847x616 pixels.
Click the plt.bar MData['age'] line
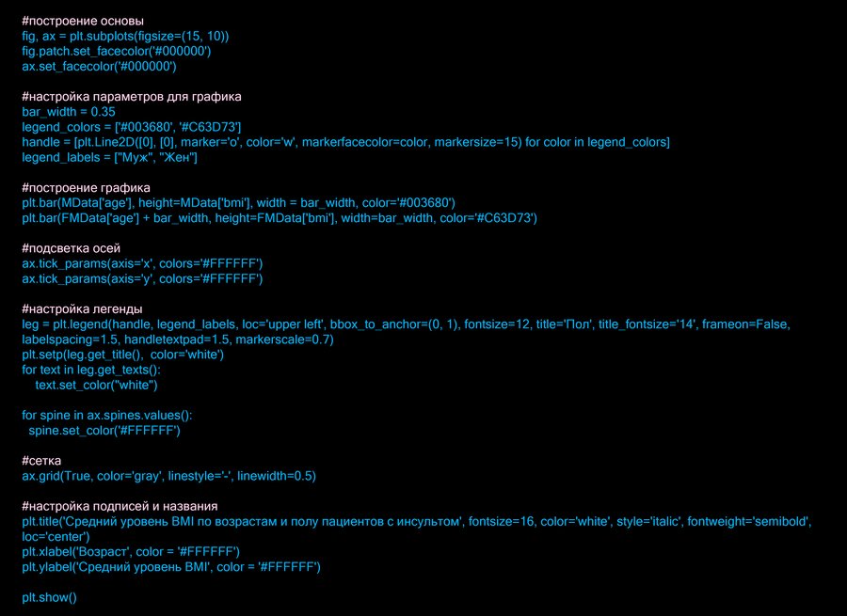(x=239, y=203)
